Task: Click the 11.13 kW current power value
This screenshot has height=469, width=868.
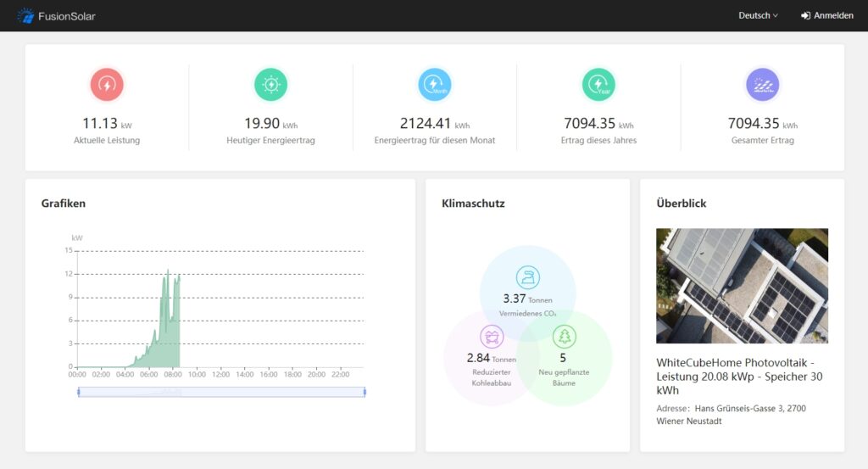Action: [x=107, y=123]
